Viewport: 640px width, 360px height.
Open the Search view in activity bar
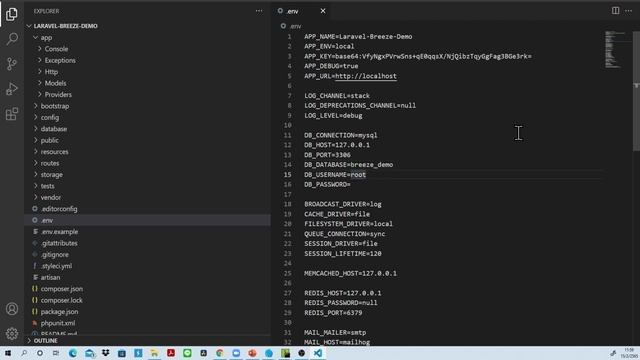point(12,39)
